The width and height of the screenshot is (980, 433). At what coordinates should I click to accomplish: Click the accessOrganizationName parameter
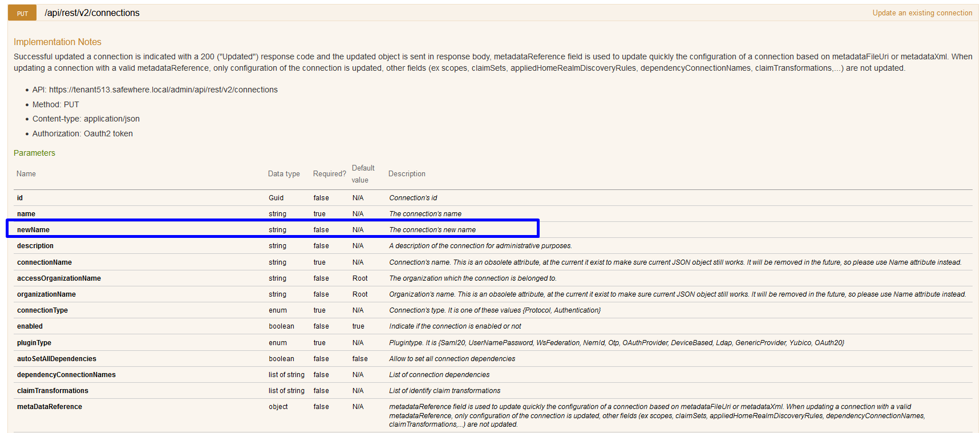pyautogui.click(x=59, y=278)
